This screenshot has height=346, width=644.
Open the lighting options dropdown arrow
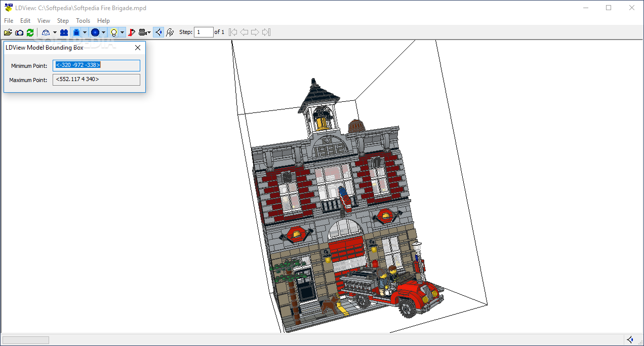122,32
